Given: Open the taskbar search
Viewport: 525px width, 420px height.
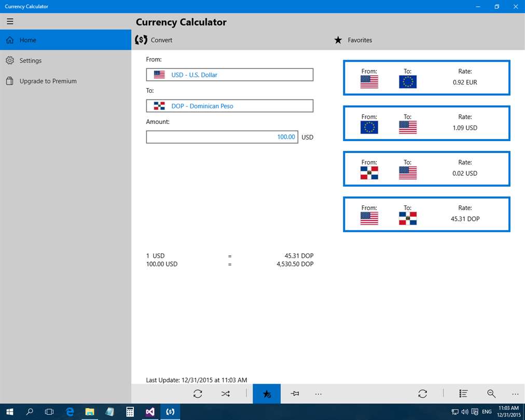Looking at the screenshot, I should 30,412.
